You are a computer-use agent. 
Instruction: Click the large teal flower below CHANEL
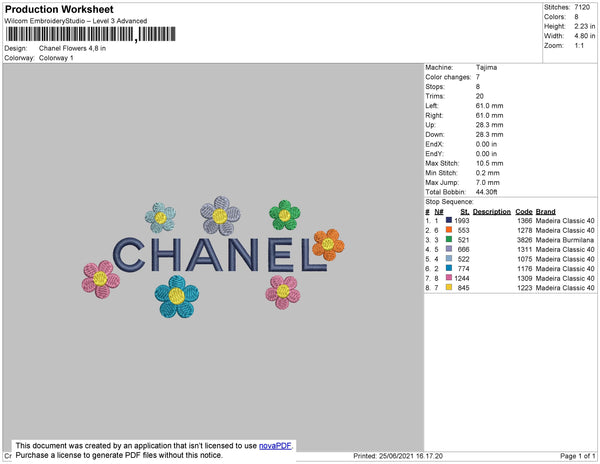pos(177,296)
